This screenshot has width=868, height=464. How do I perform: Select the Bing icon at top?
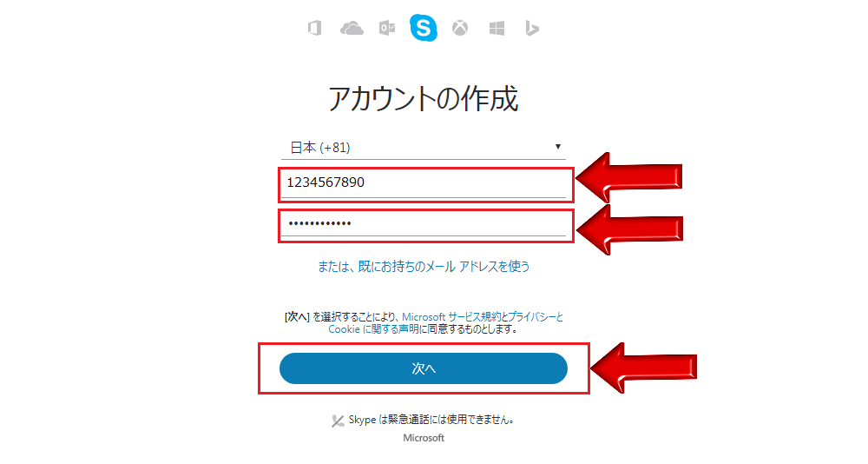pyautogui.click(x=532, y=28)
